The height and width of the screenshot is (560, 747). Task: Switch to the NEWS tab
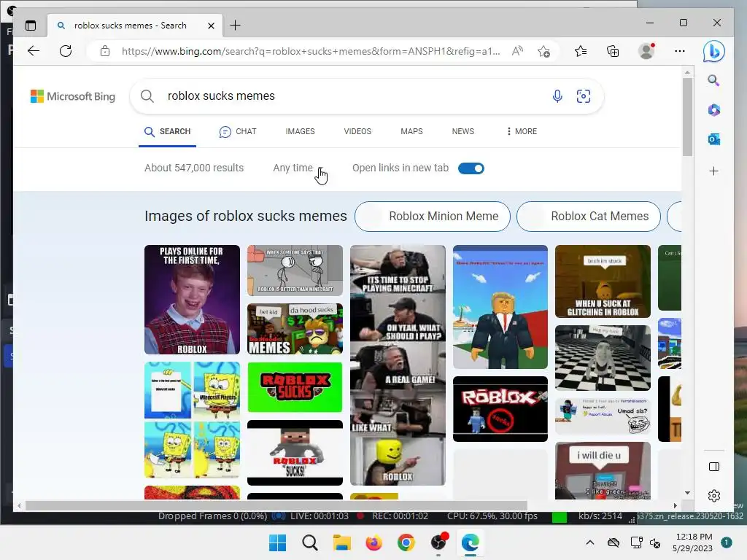click(463, 131)
